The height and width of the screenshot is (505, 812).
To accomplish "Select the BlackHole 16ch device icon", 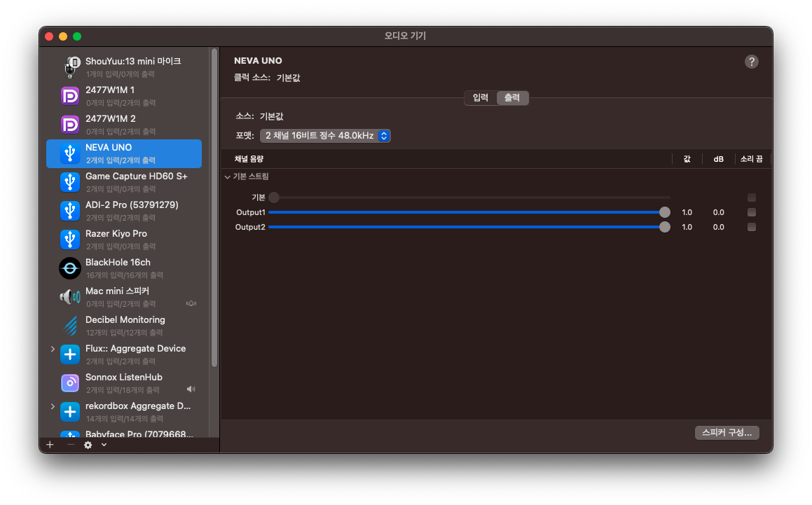I will pyautogui.click(x=70, y=268).
